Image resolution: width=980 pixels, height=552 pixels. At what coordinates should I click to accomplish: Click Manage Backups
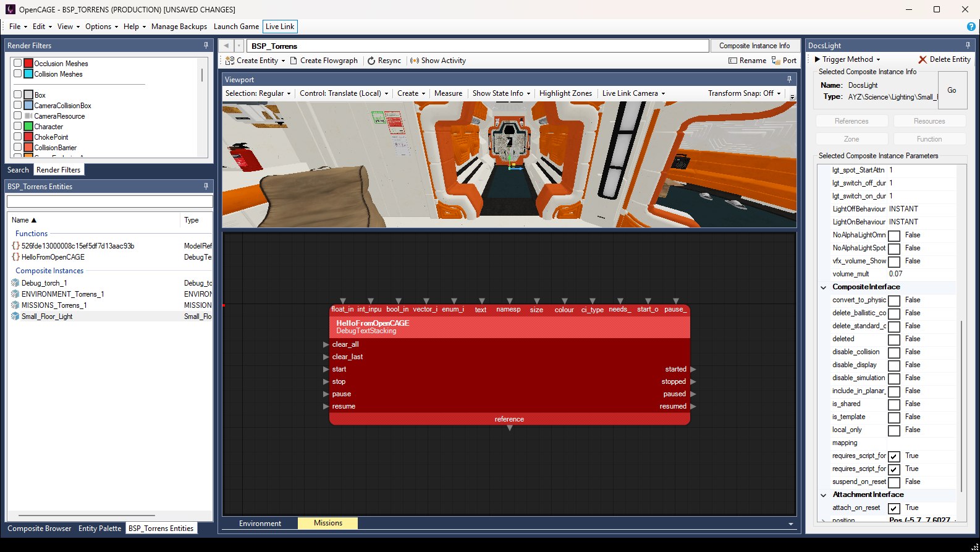(179, 27)
